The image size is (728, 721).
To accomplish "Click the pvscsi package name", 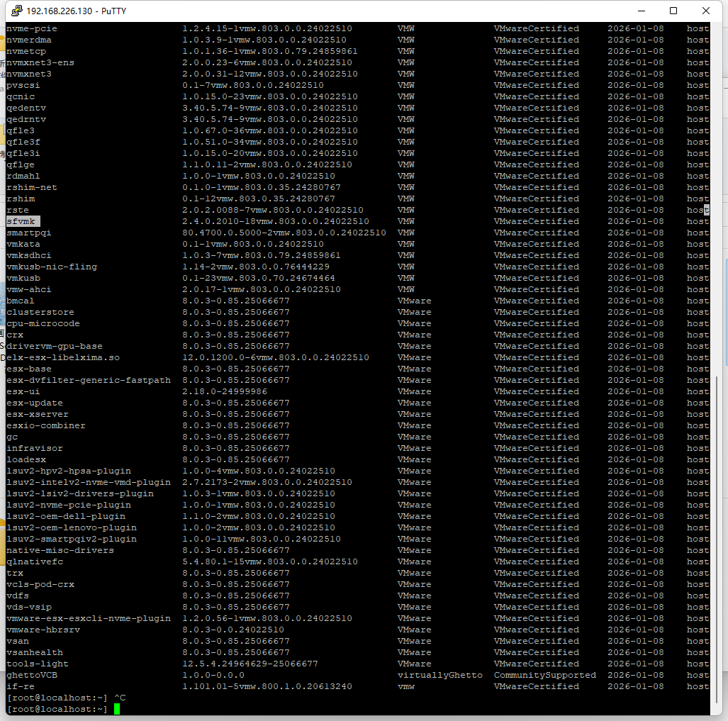I will point(23,85).
